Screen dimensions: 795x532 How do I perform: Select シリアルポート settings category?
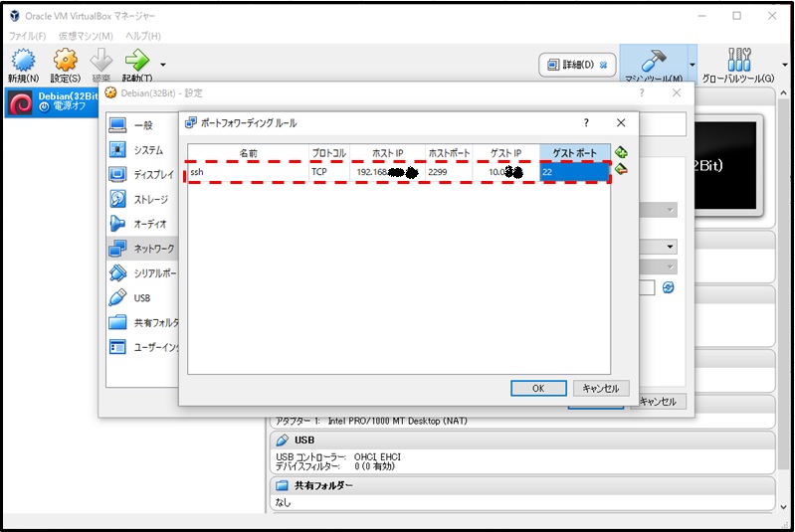click(142, 273)
